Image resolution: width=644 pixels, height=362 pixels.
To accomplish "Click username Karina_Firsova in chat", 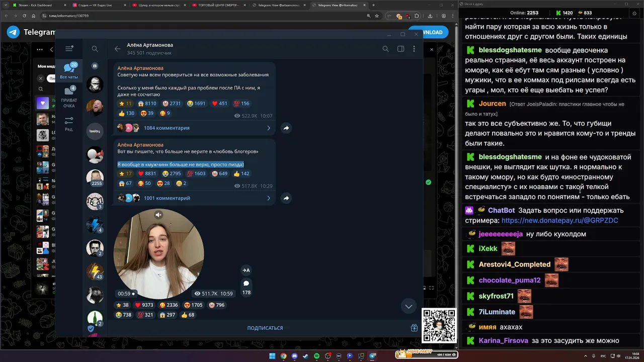I will pos(503,340).
